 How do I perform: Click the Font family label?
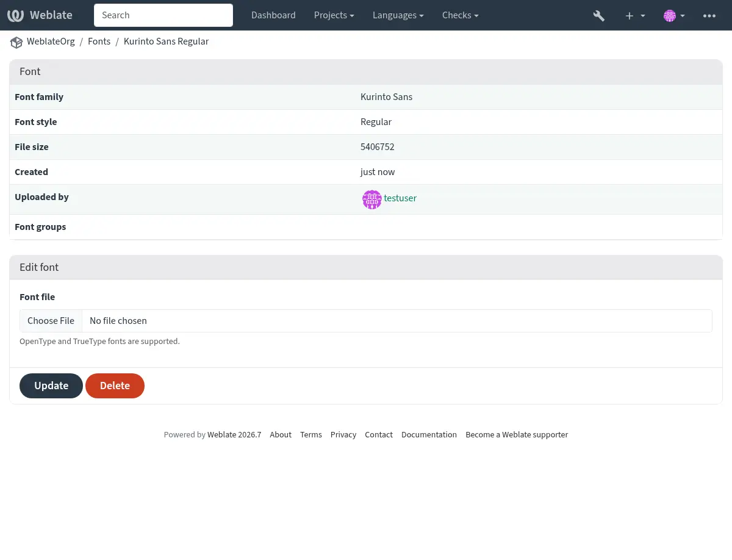point(39,97)
